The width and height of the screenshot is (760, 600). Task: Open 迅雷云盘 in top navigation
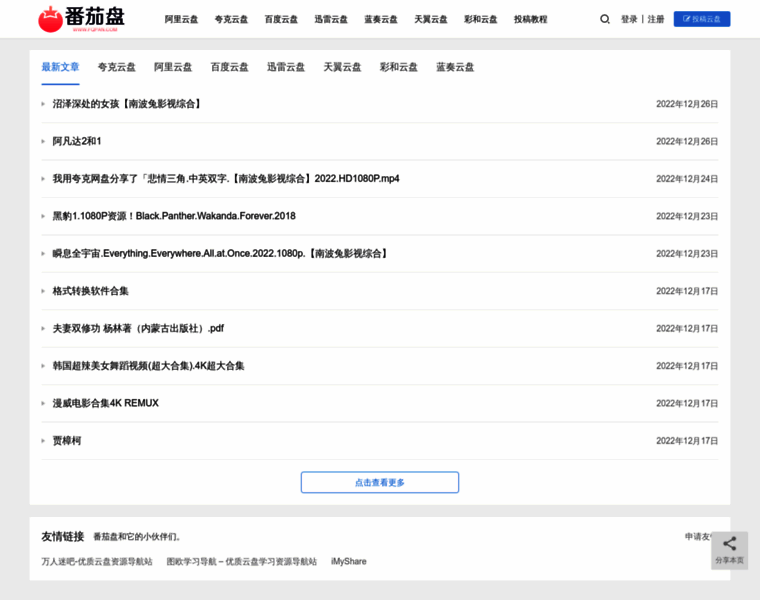point(331,19)
